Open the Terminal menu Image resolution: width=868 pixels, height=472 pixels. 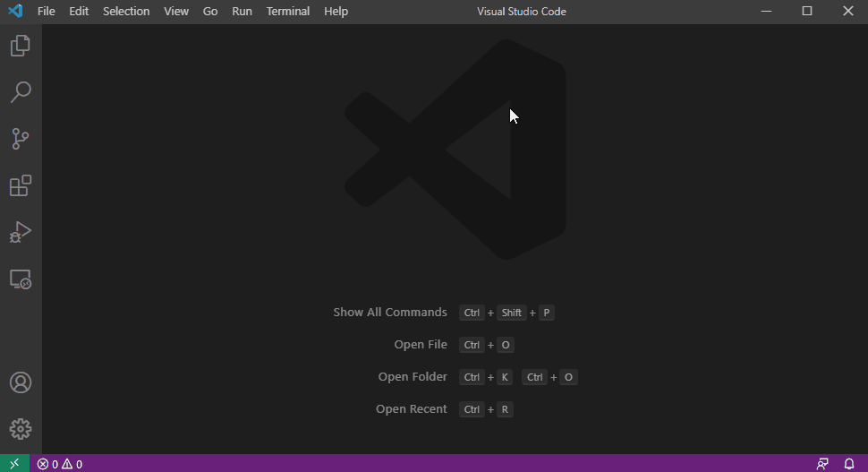coord(288,11)
